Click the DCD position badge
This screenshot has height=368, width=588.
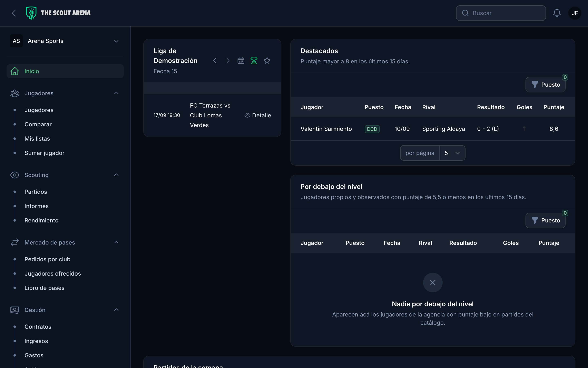click(x=372, y=129)
